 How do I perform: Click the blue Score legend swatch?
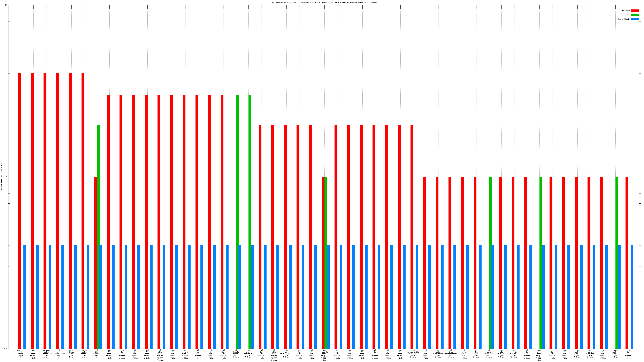635,19
